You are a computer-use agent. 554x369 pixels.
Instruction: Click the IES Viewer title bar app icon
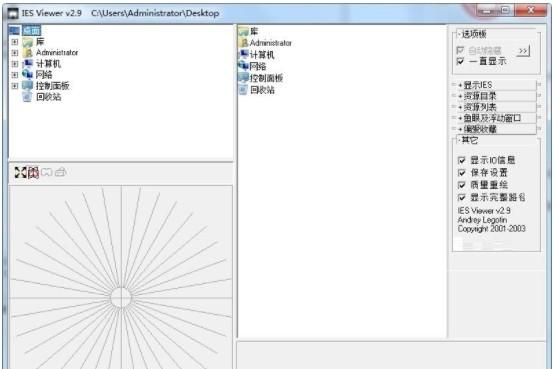13,13
